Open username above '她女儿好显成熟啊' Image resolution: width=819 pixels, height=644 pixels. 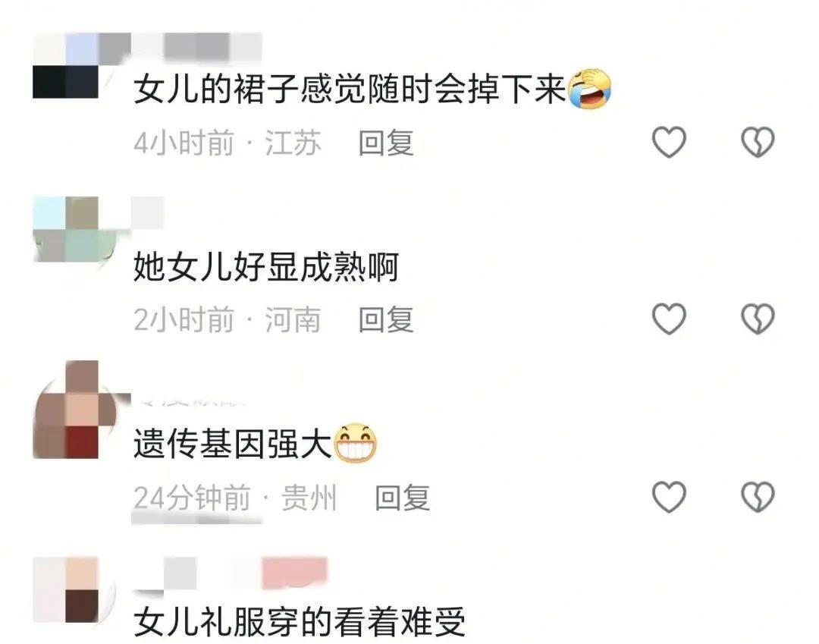(x=148, y=212)
